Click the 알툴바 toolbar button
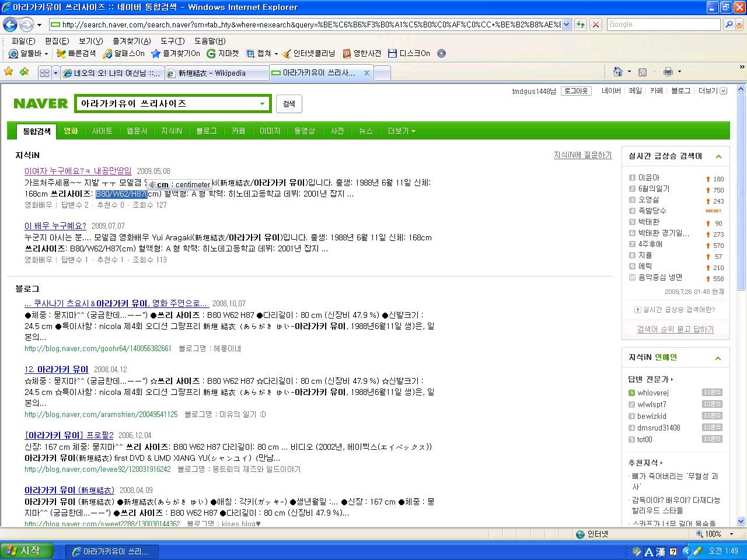Screen dimensions: 747x560 (29, 53)
